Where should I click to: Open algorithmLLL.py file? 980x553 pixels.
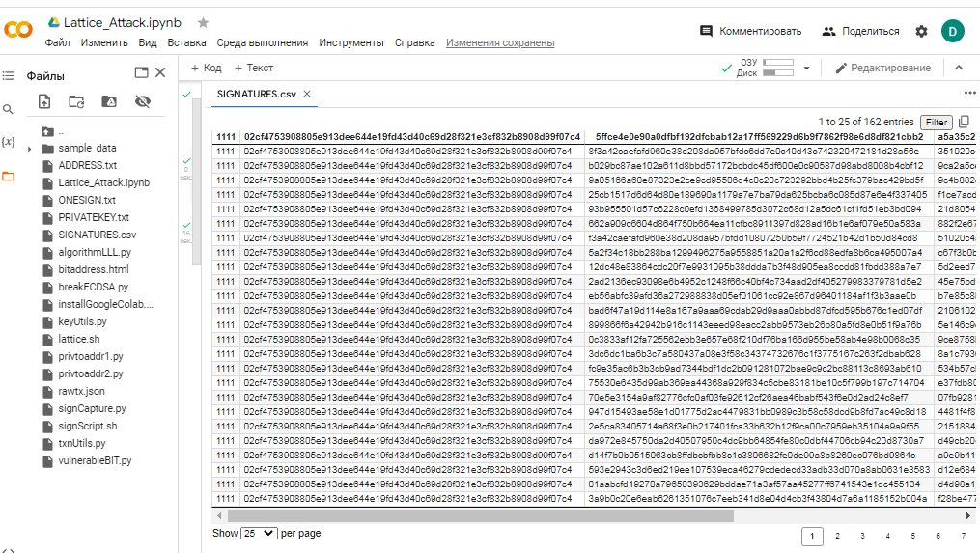click(x=95, y=253)
